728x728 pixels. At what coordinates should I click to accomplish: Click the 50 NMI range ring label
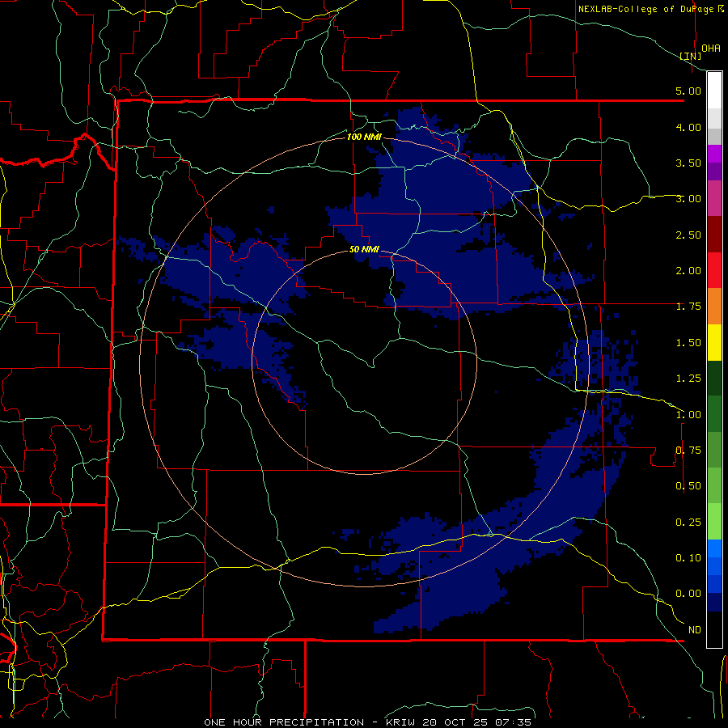(364, 249)
